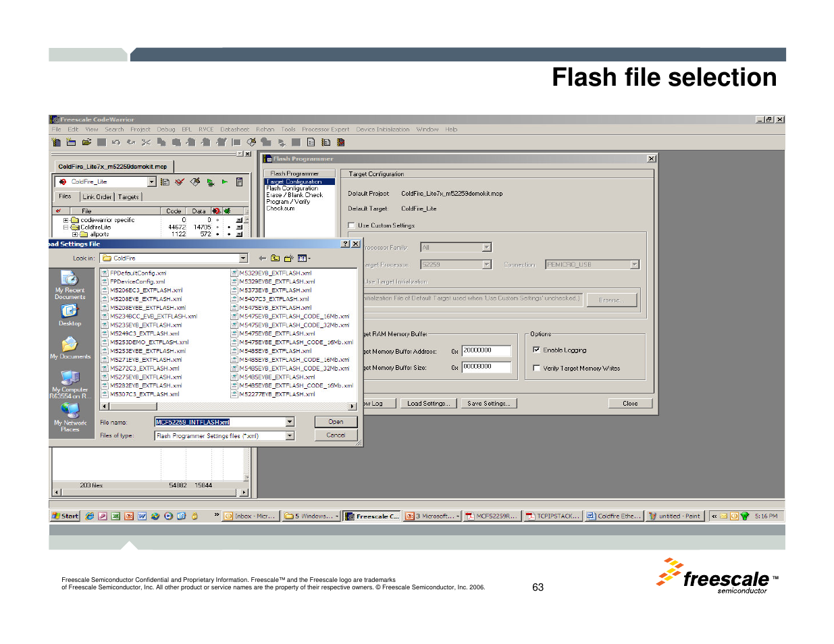The width and height of the screenshot is (834, 644).
Task: Click right arrow of project panel scrollbar
Action: 244,493
